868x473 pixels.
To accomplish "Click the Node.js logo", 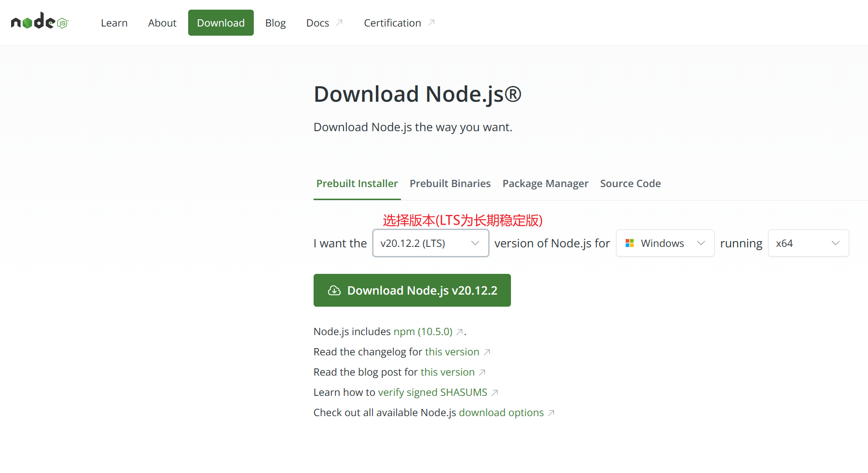I will (40, 22).
